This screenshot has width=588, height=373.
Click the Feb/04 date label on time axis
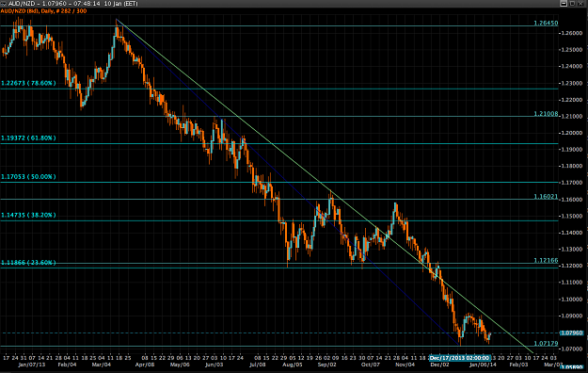(x=68, y=365)
